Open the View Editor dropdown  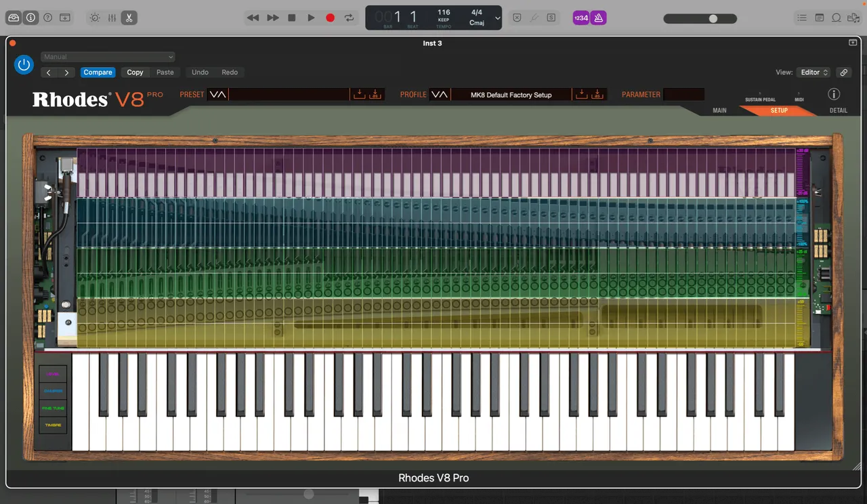click(814, 72)
